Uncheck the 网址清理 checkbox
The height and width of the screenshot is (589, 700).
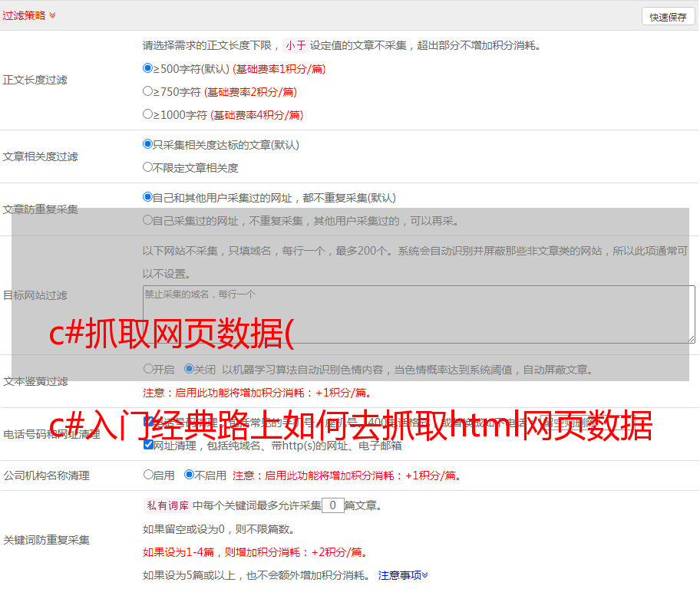148,445
